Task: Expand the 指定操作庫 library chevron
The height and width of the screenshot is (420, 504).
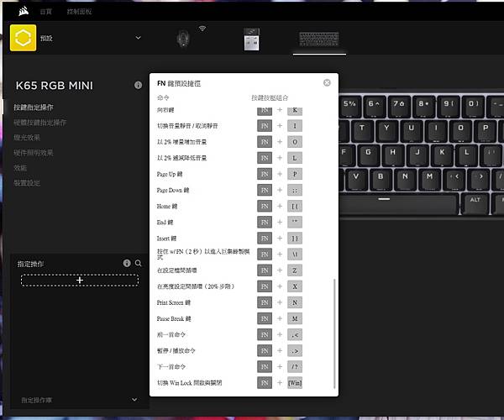Action: tap(134, 400)
